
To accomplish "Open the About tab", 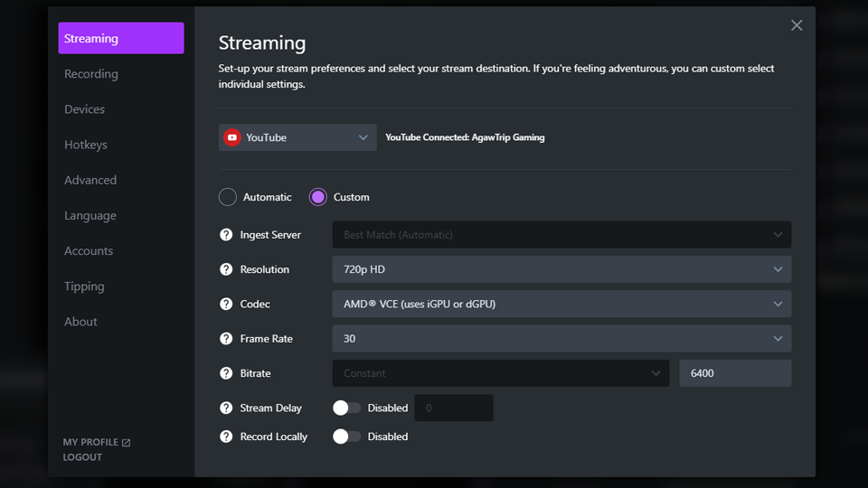I will (x=80, y=322).
